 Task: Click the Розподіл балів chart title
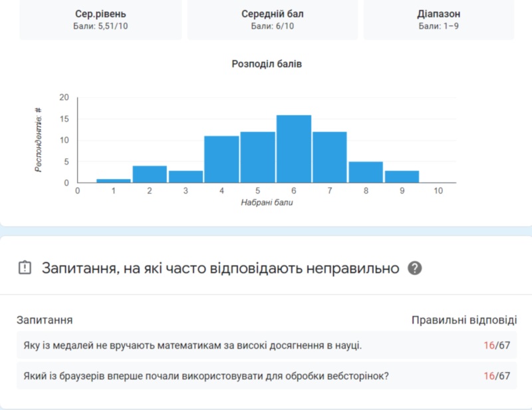267,65
